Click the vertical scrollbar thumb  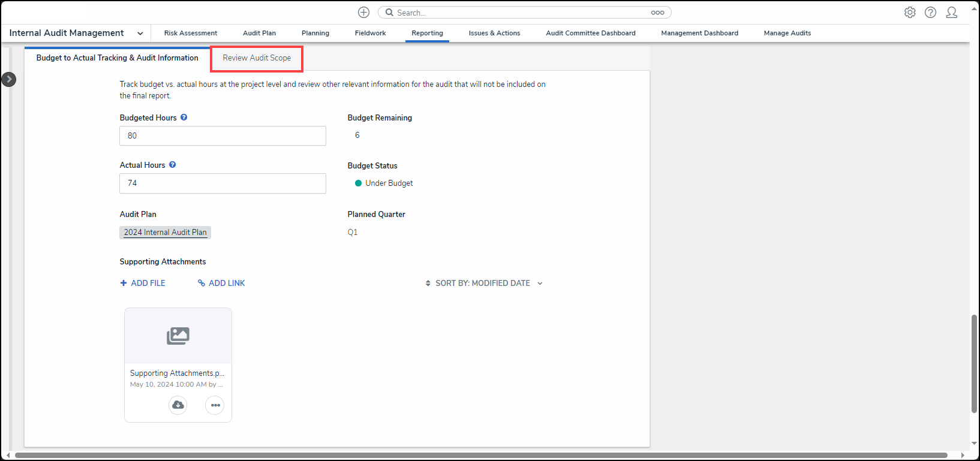coord(974,363)
